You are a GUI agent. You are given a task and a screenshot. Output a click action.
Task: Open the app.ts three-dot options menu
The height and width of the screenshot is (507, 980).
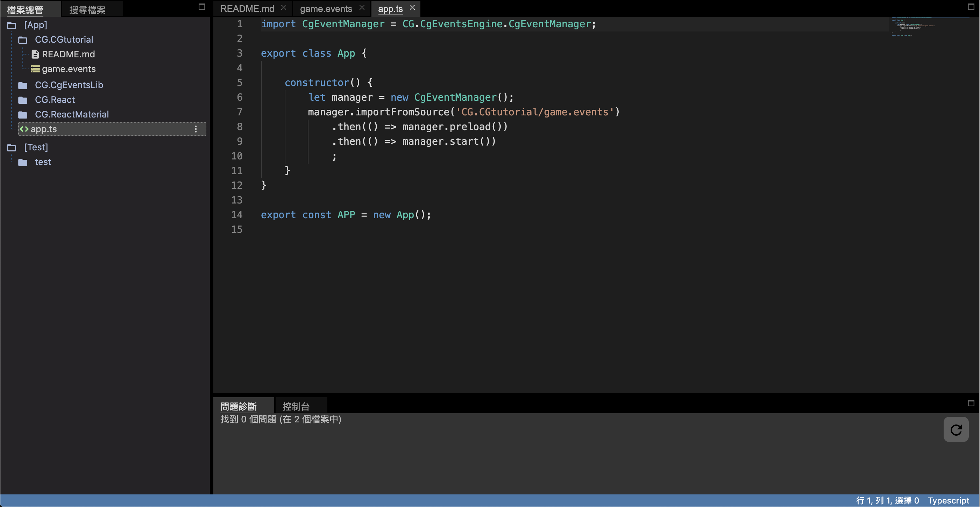[196, 129]
